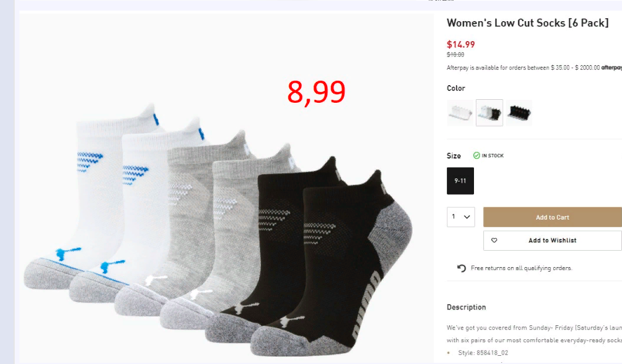This screenshot has width=622, height=364.
Task: Select the all-black socks color option
Action: pos(519,113)
